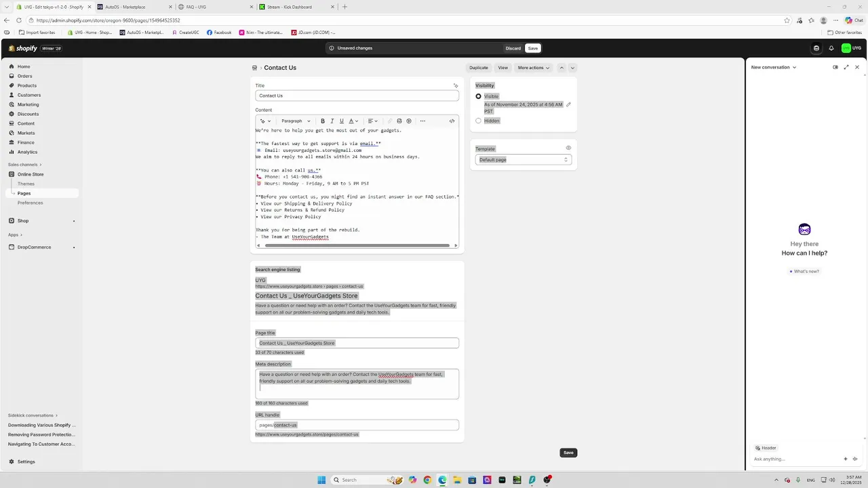Viewport: 868px width, 488px height.
Task: Switch the editor to HTML code view
Action: point(452,121)
